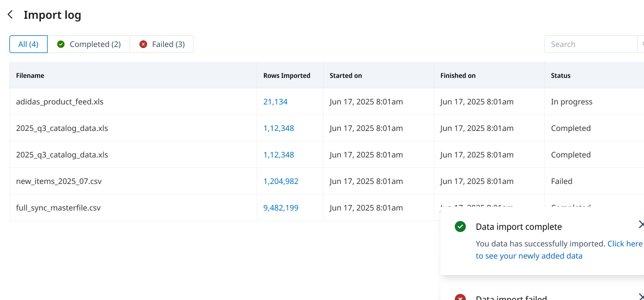Focus the Search input field

click(591, 44)
